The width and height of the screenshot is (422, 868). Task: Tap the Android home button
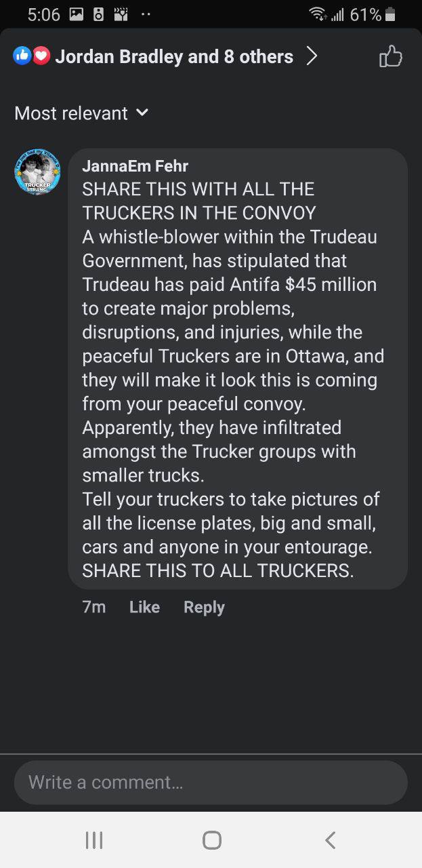click(211, 840)
